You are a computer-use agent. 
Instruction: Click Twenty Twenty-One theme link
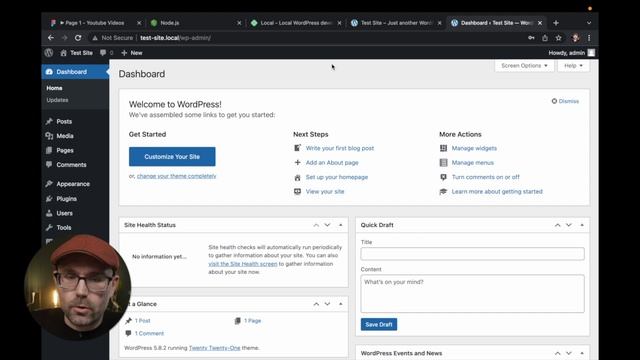pos(214,348)
